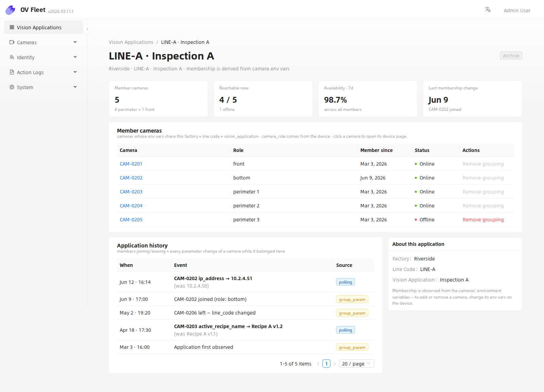Click the Availability 98.7% card
The height and width of the screenshot is (392, 544).
(368, 99)
